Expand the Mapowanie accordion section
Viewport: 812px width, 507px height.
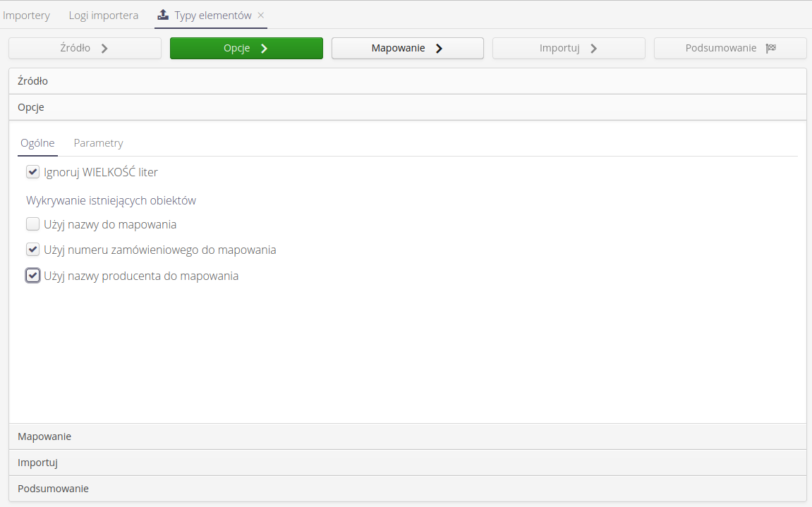pos(408,436)
